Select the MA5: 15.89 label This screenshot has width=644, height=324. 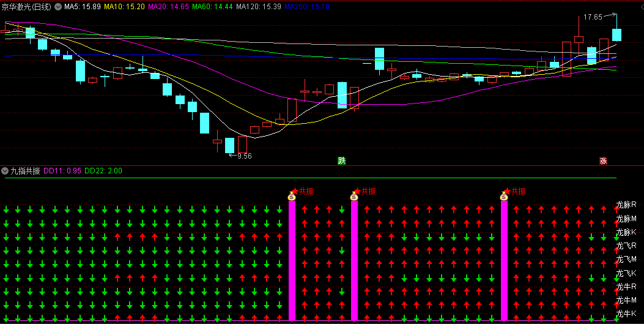click(82, 7)
